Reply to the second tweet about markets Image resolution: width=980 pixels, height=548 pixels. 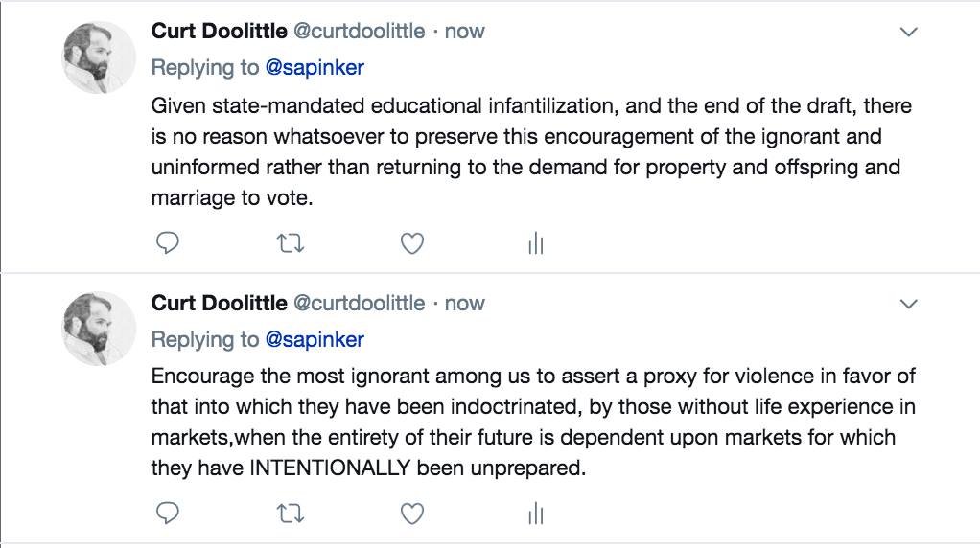pos(168,514)
